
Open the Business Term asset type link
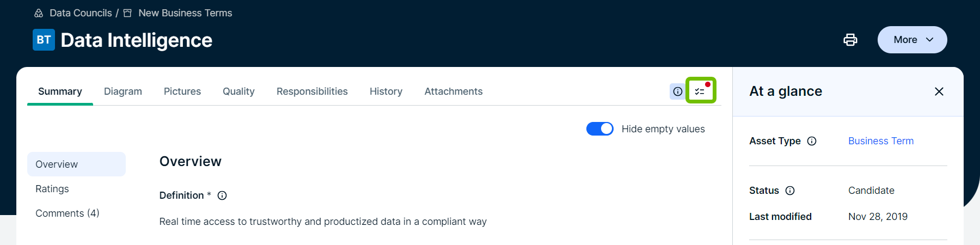tap(880, 141)
